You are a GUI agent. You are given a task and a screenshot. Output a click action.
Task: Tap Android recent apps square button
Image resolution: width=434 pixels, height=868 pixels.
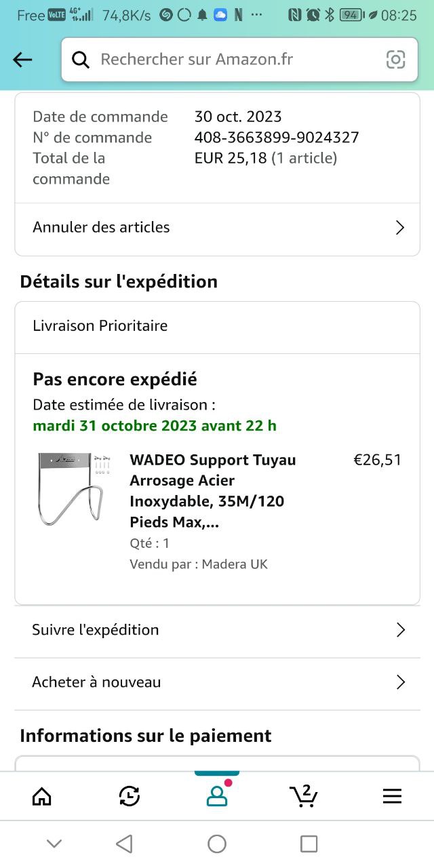click(309, 844)
